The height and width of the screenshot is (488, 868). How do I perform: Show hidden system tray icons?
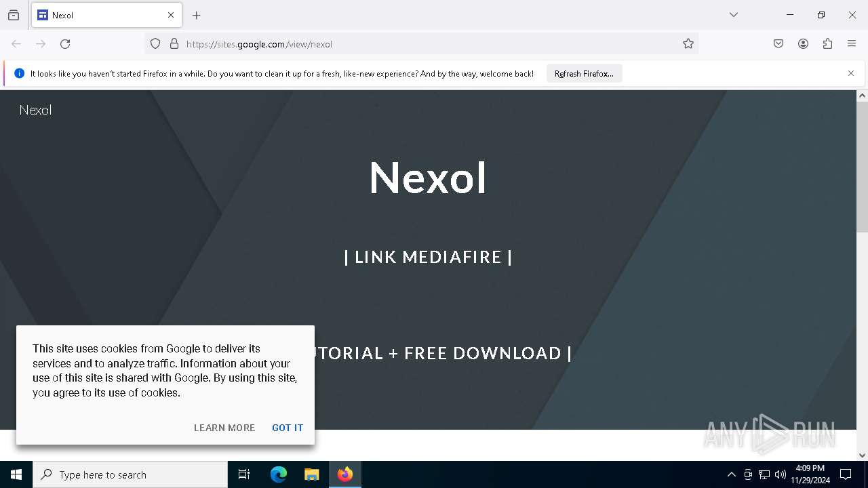point(731,474)
